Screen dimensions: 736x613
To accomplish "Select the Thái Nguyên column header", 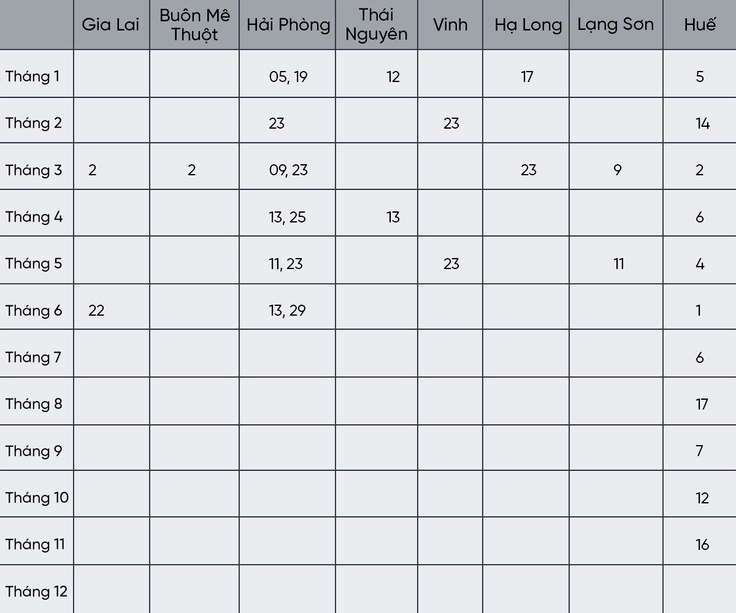I will point(376,24).
